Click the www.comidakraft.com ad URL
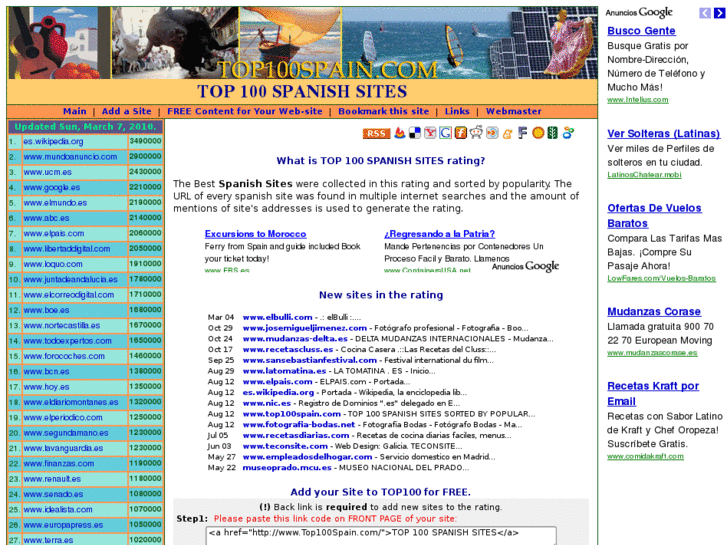This screenshot has width=727, height=545. (645, 456)
